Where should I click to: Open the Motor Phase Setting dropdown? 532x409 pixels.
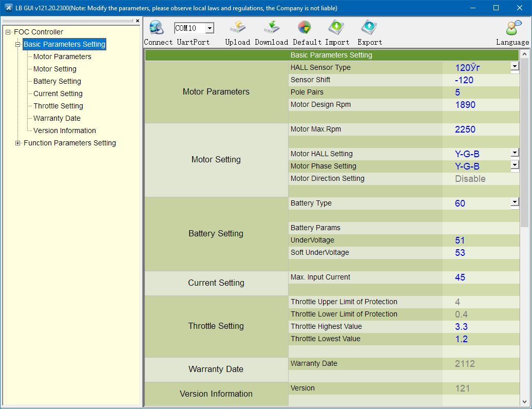click(515, 165)
